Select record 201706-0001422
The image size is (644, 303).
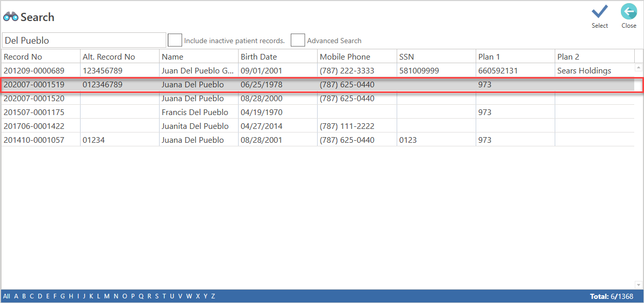pos(318,126)
